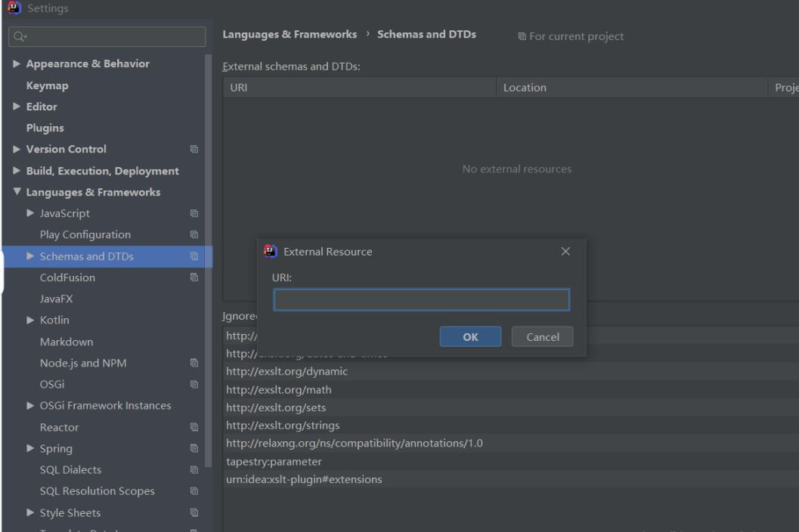Select Markdown in settings tree
Screen dimensions: 799x532
pos(67,342)
